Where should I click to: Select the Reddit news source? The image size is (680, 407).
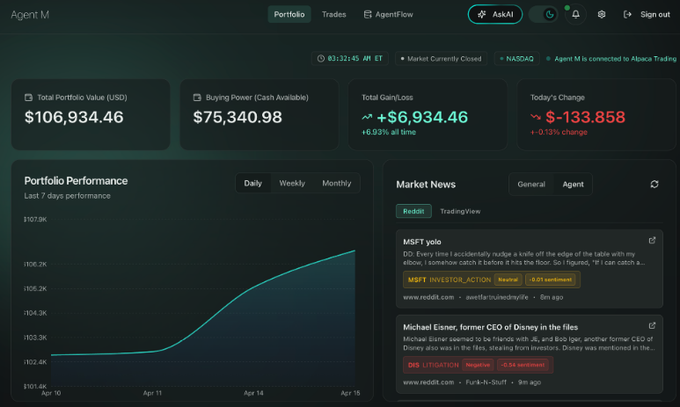(414, 211)
